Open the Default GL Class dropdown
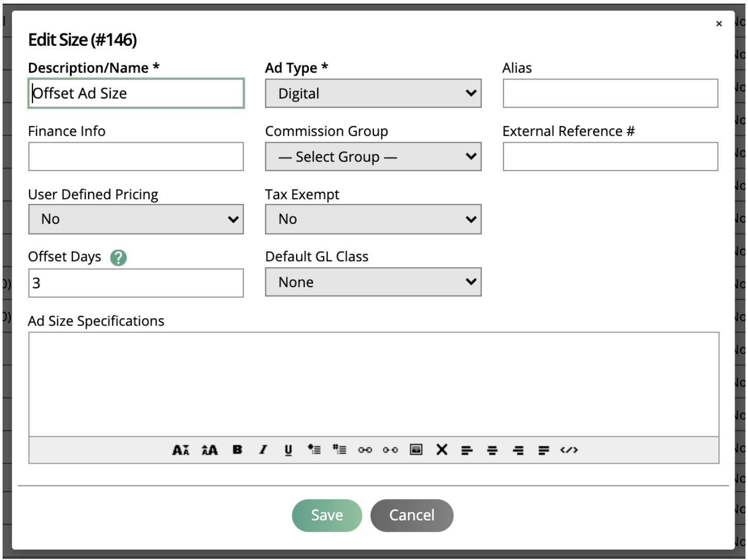The width and height of the screenshot is (748, 560). pyautogui.click(x=372, y=282)
